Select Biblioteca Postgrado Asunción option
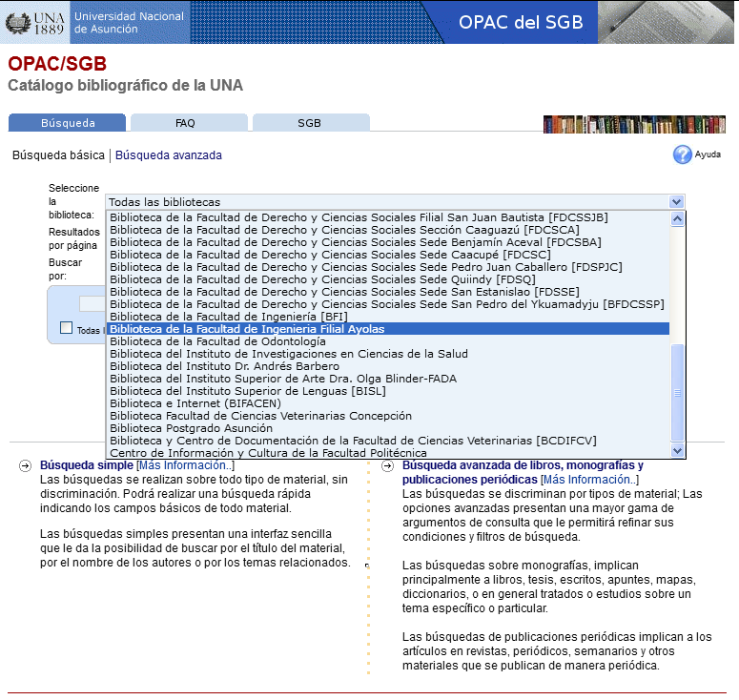 [x=387, y=428]
